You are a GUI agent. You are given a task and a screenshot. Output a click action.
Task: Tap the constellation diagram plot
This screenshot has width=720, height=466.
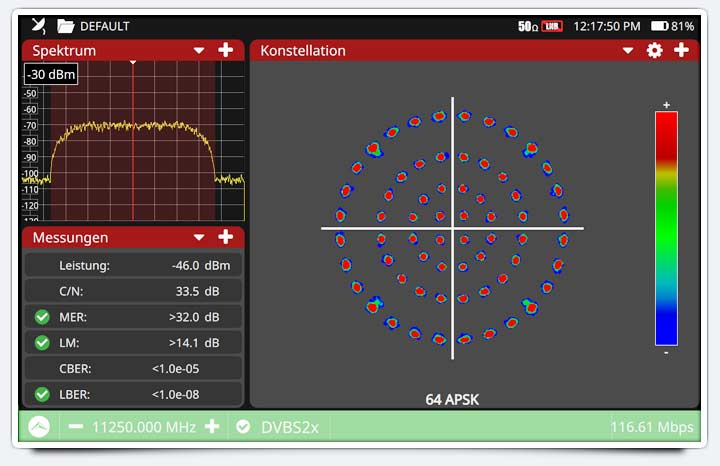tap(452, 228)
